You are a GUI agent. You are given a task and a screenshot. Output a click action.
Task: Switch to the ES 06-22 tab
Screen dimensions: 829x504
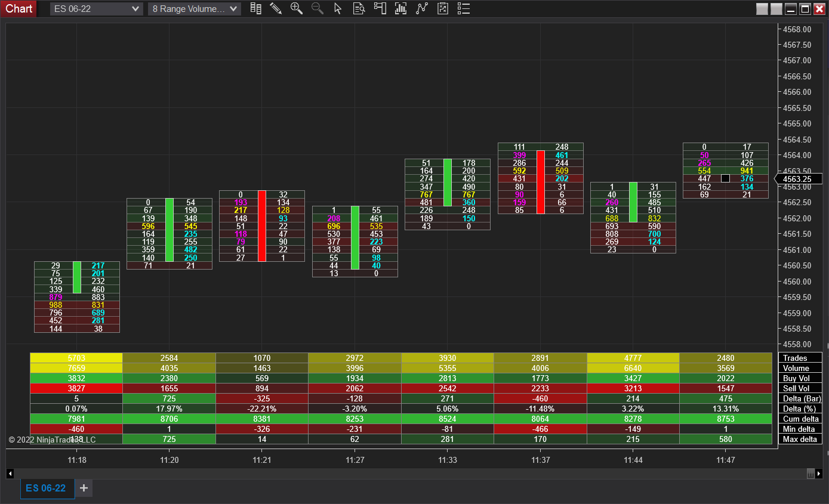click(x=47, y=488)
